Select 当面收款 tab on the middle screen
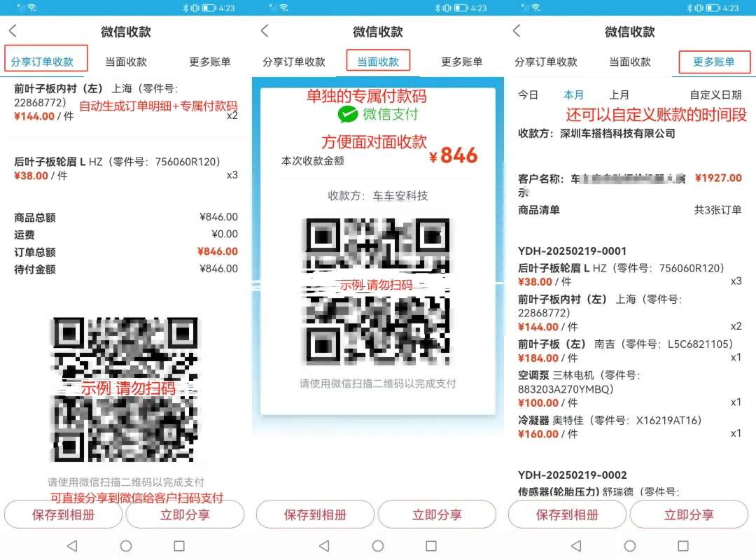 click(378, 62)
